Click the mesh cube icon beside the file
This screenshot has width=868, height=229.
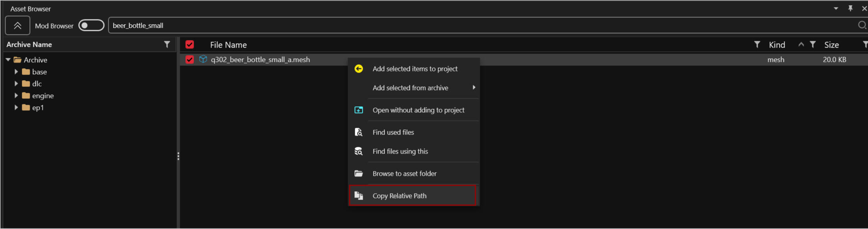[x=203, y=60]
